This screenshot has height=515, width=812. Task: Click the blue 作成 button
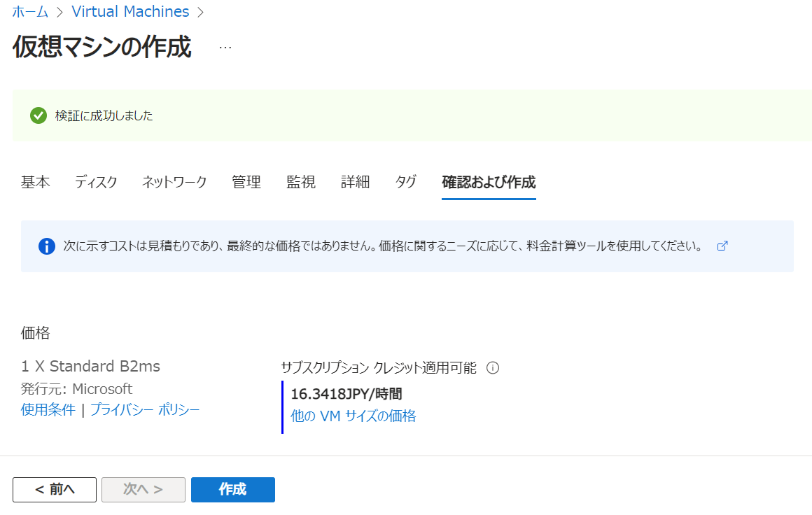[232, 490]
